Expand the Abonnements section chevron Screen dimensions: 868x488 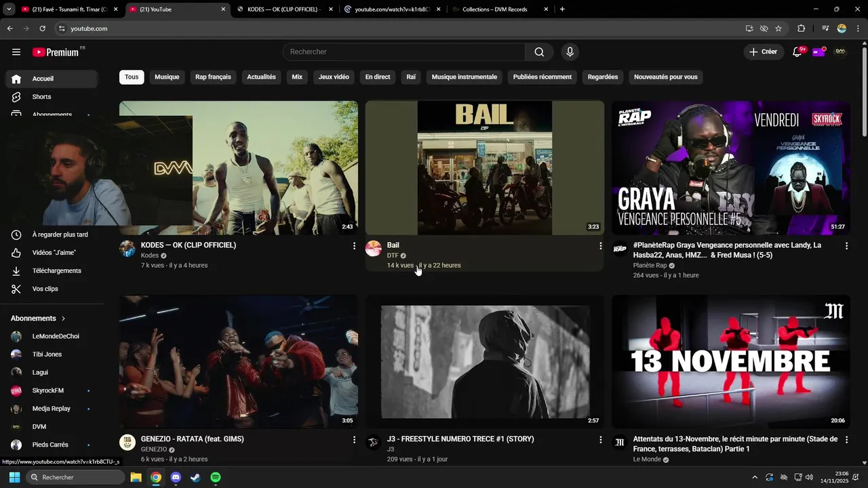(64, 319)
